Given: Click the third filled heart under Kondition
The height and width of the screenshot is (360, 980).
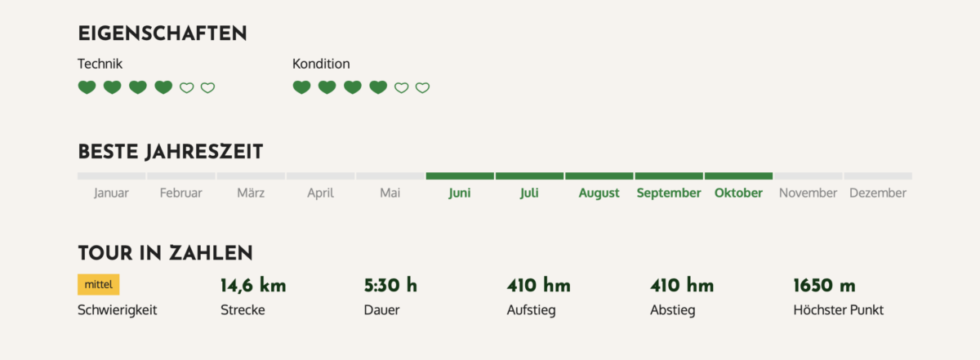Looking at the screenshot, I should pos(353,87).
